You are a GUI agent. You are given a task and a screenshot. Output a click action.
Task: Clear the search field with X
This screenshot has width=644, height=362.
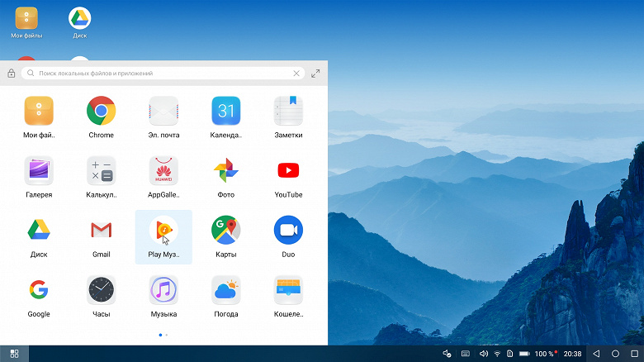296,74
